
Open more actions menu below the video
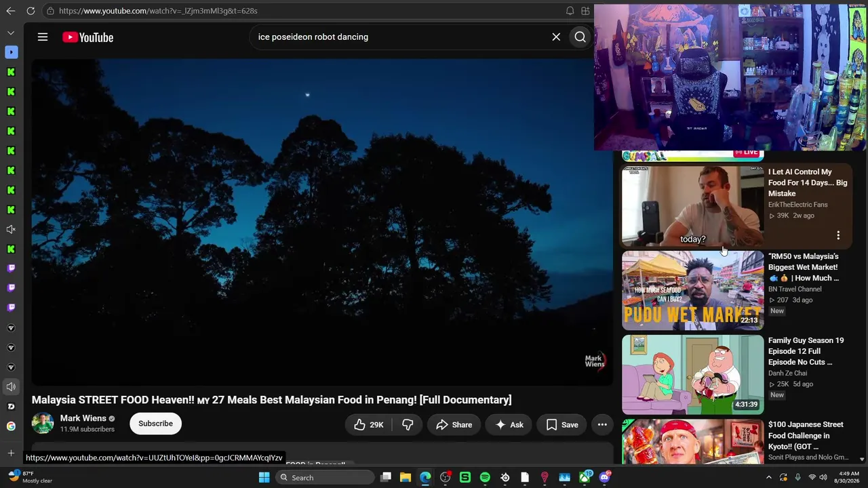point(602,425)
